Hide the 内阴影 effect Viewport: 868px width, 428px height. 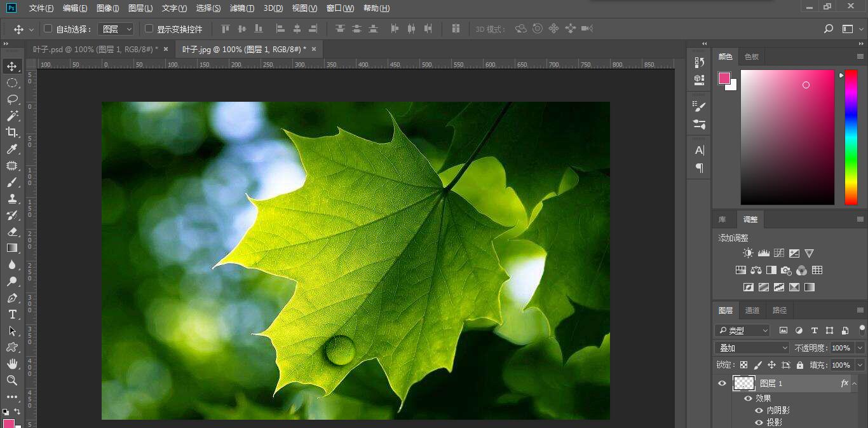pyautogui.click(x=759, y=411)
